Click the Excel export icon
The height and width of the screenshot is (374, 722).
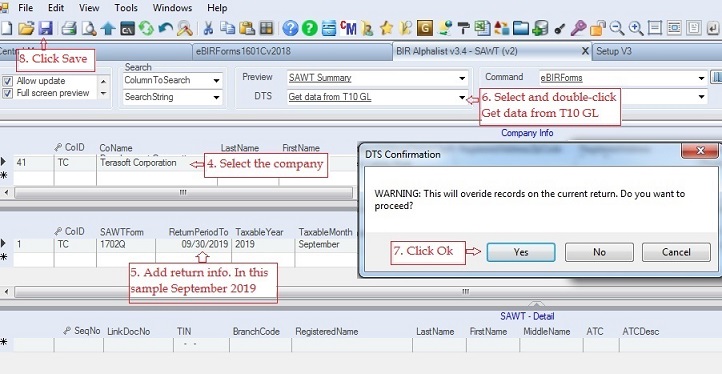point(482,29)
